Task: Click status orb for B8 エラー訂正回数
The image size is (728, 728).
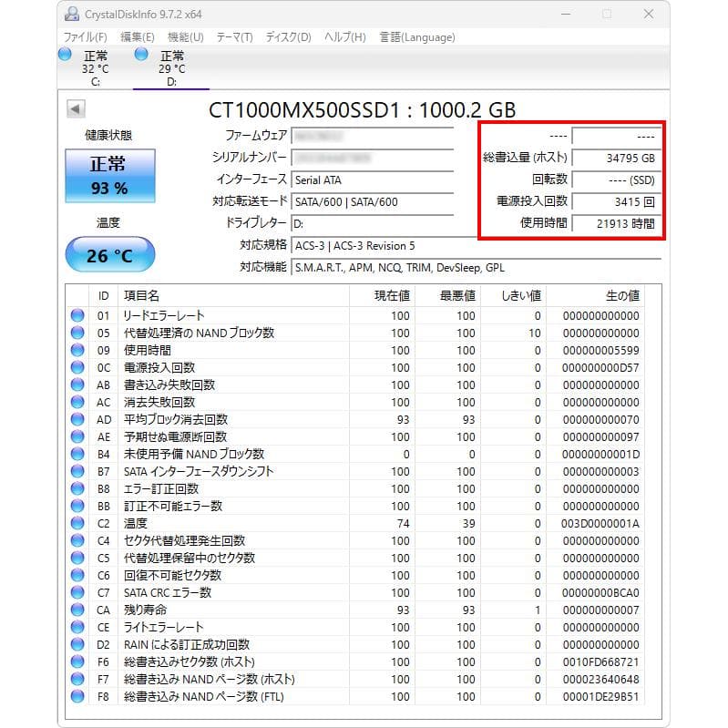Action: [x=77, y=489]
